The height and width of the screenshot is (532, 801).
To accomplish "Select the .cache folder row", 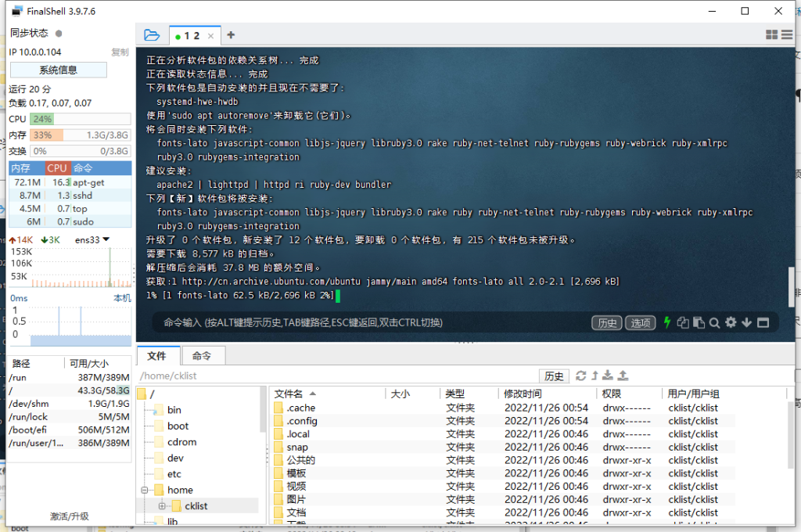I will [504, 408].
